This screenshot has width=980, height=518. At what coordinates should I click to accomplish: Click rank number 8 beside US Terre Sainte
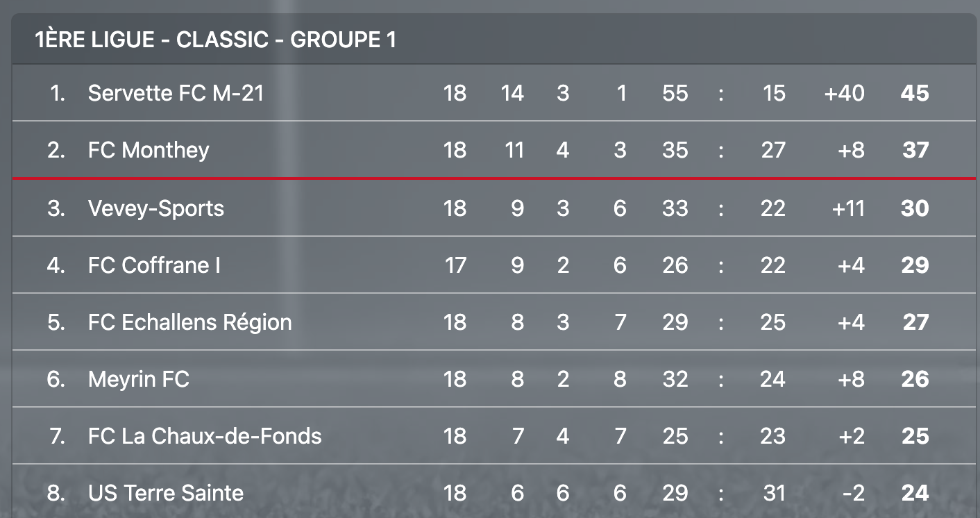(56, 493)
